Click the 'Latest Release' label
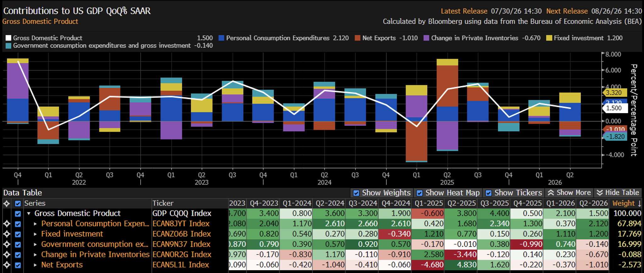This screenshot has width=644, height=273. pyautogui.click(x=464, y=11)
